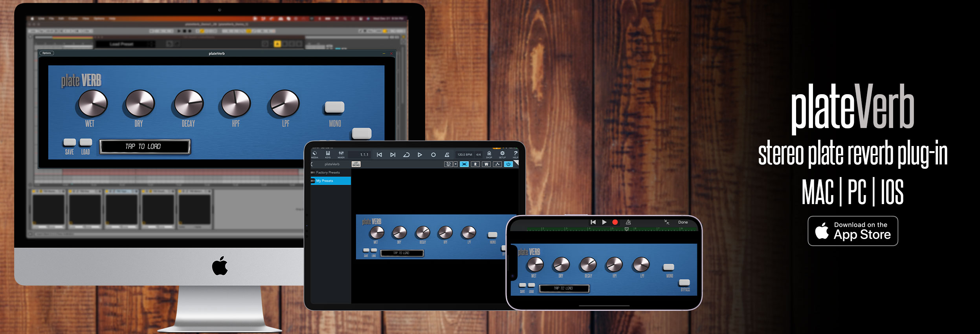Open the Keys keyboard icon on iPad

click(328, 155)
